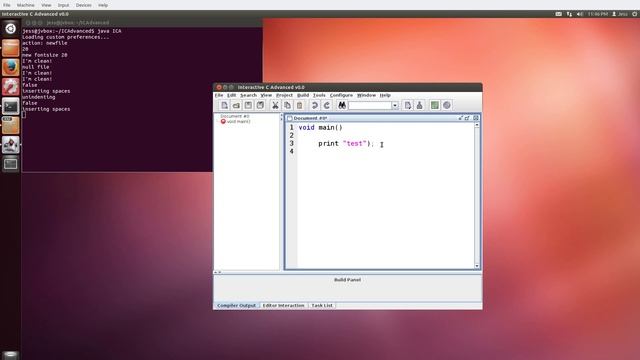
Task: Click the power cog in top panel
Action: pos(635,14)
